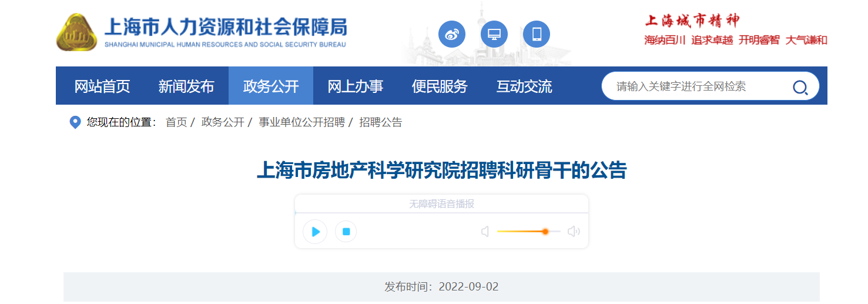Click the bureau golden emblem logo
Screen dimensions: 868x304
[77, 32]
